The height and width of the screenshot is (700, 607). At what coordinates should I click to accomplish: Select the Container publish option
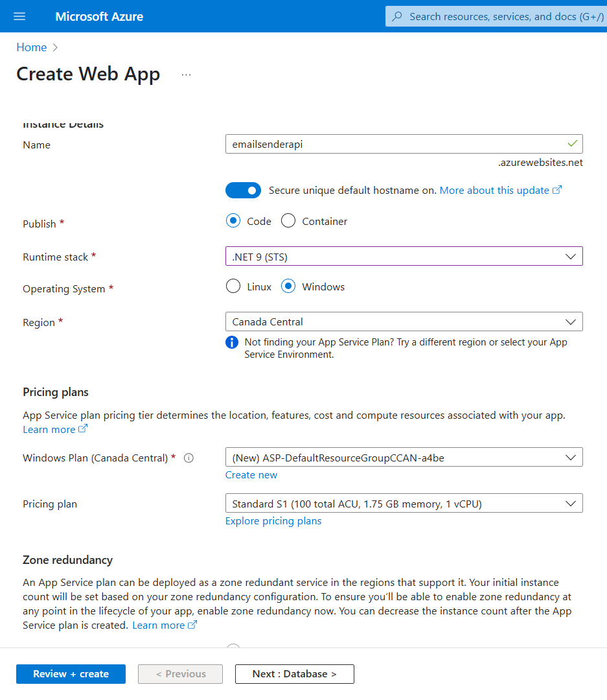(x=288, y=220)
